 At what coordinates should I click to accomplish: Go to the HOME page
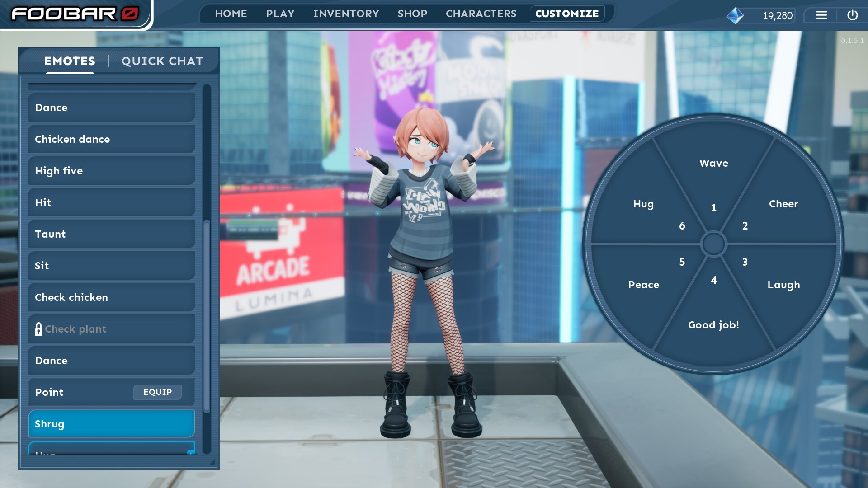[231, 14]
